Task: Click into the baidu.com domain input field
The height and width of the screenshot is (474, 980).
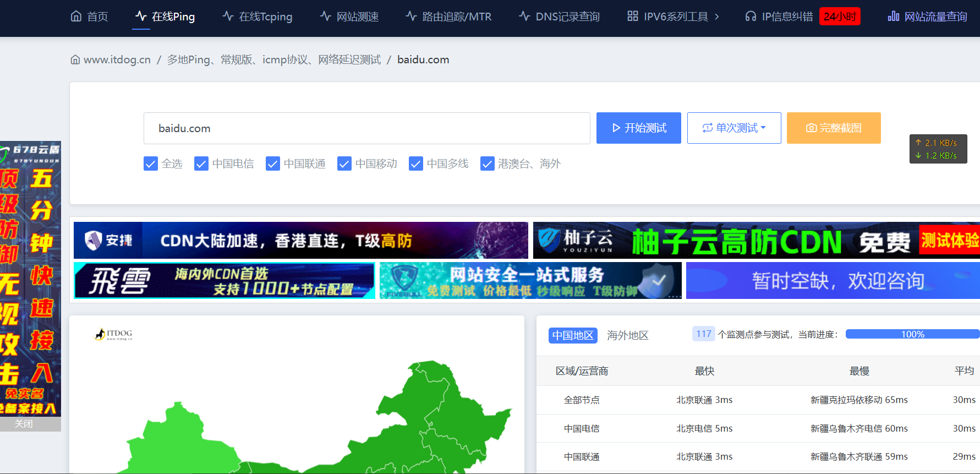Action: [367, 128]
